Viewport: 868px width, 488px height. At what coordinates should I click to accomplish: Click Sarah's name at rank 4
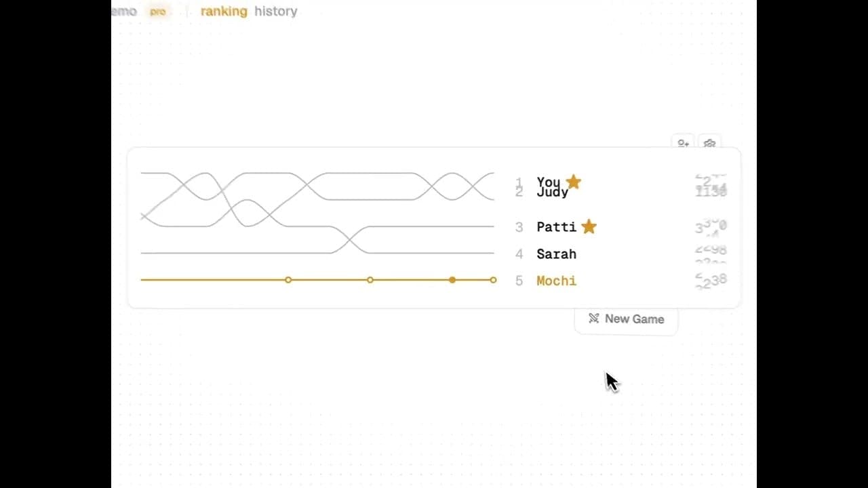pyautogui.click(x=556, y=253)
